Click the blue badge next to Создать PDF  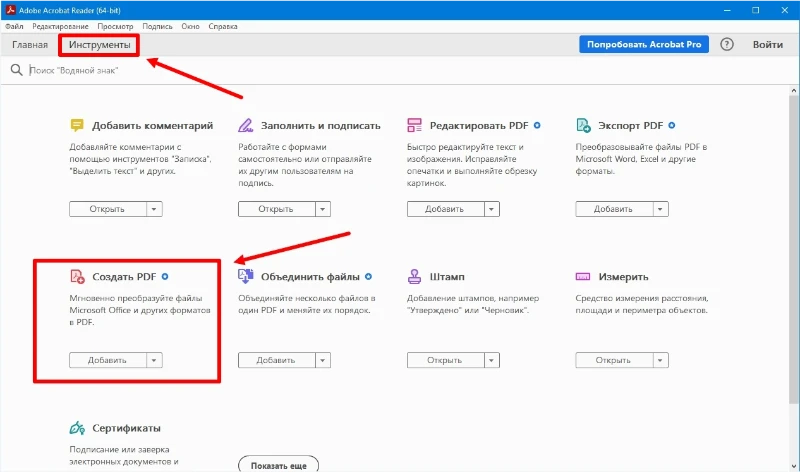pyautogui.click(x=165, y=277)
